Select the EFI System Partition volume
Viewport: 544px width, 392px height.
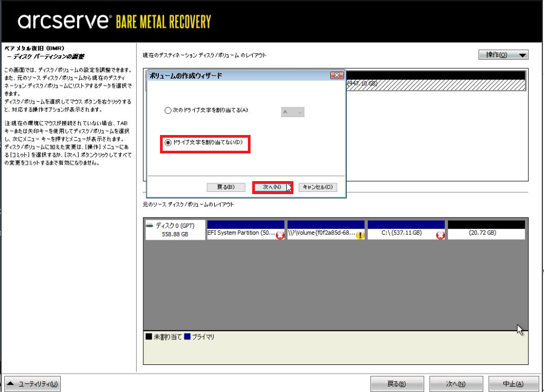point(246,230)
